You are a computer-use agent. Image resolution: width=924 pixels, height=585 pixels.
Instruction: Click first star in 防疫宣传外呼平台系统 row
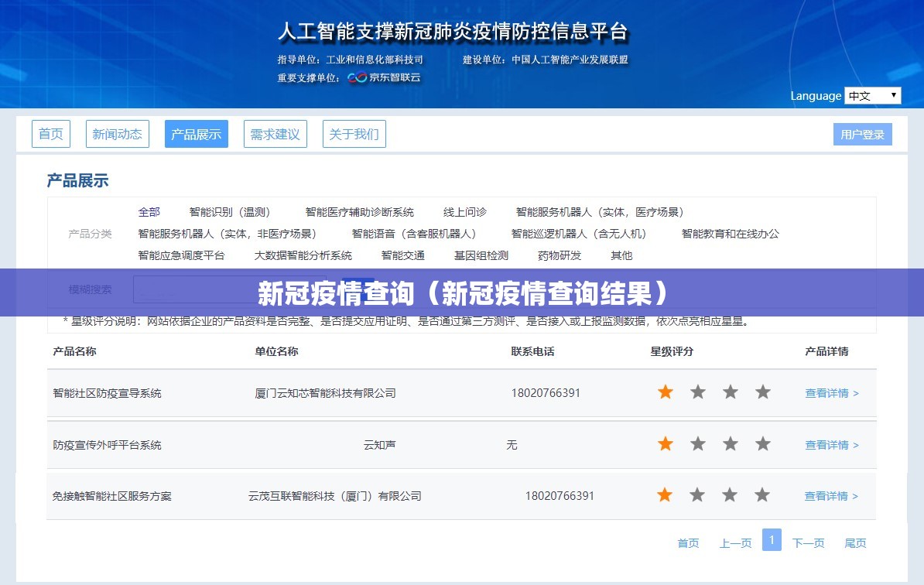click(x=666, y=443)
